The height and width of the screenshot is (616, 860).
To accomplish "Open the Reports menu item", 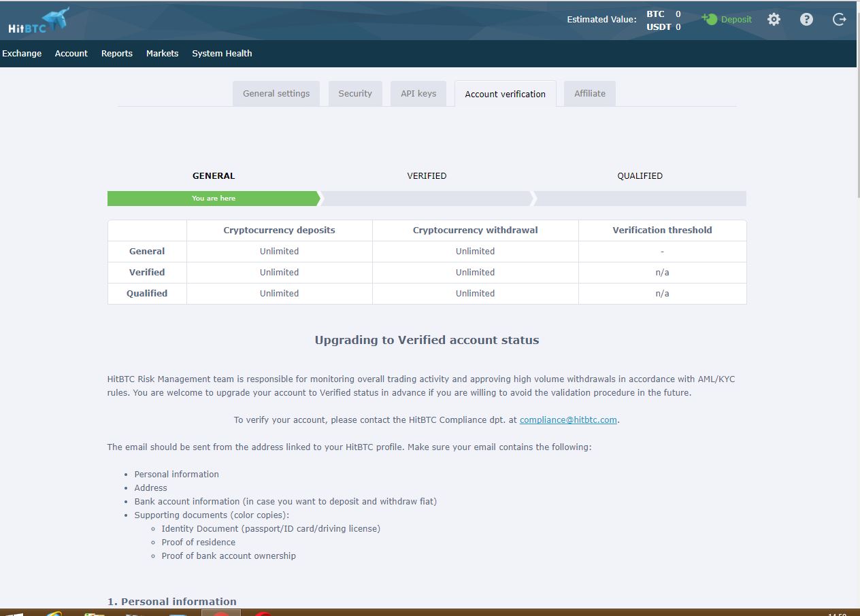I will click(x=117, y=53).
